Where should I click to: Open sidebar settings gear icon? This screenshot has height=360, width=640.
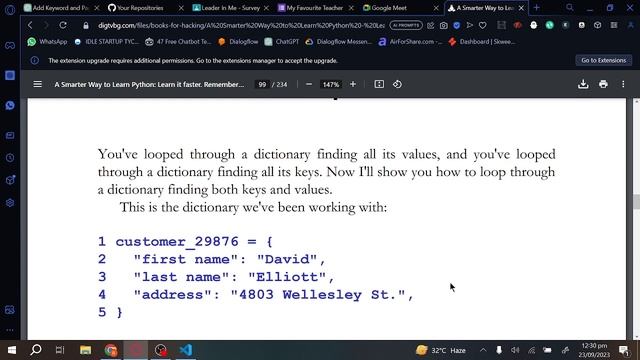point(10,203)
